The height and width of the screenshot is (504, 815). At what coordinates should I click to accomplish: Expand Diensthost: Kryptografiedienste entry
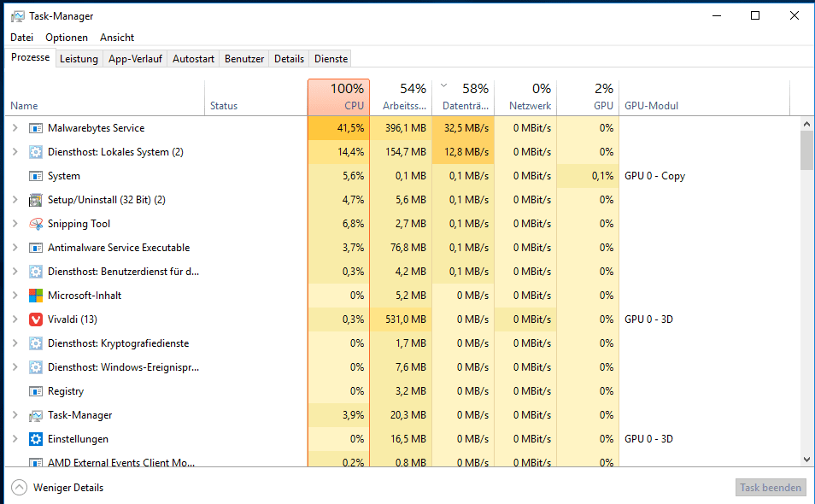(x=15, y=343)
